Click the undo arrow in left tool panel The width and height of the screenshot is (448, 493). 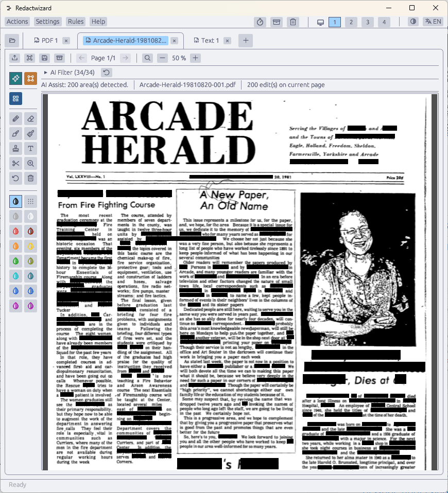[x=15, y=178]
